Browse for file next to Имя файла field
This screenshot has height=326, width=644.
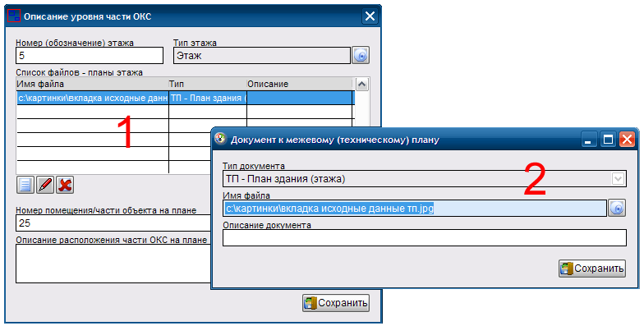617,209
